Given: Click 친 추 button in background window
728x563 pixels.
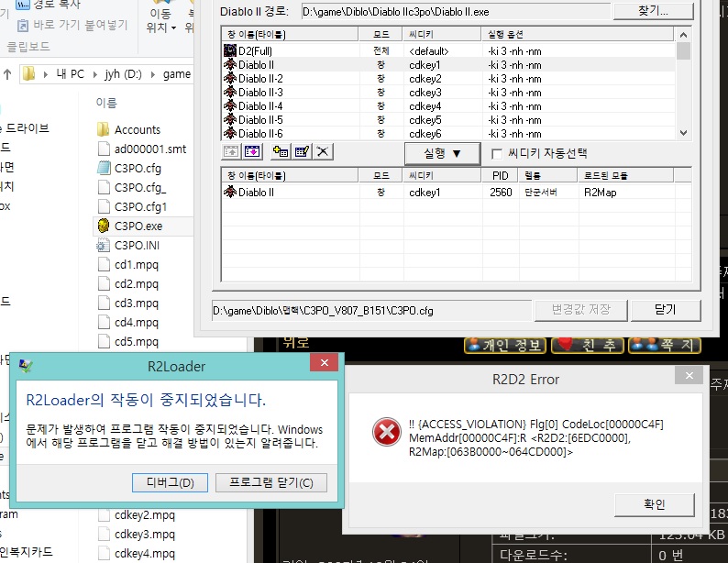Looking at the screenshot, I should coord(588,345).
